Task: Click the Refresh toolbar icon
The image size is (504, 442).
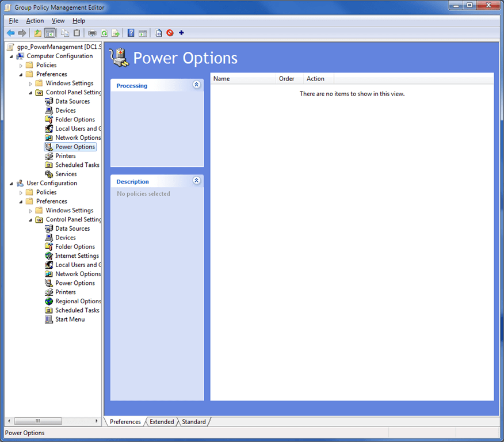Action: [105, 33]
